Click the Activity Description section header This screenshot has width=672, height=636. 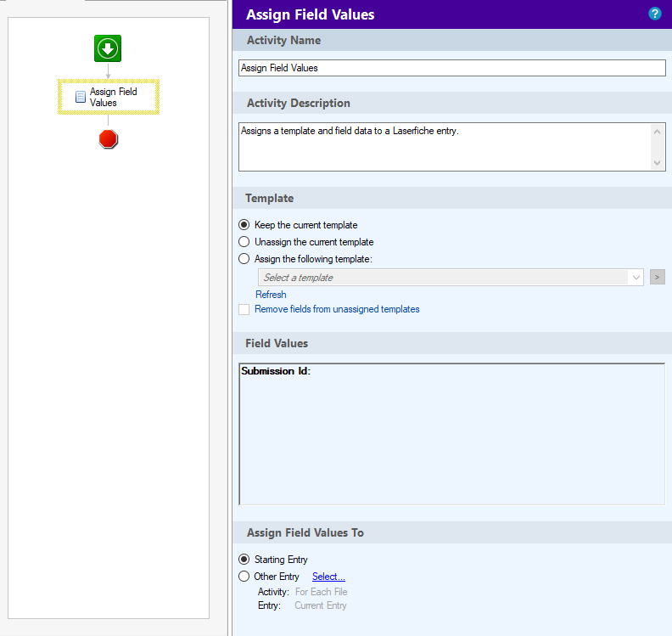coord(299,103)
